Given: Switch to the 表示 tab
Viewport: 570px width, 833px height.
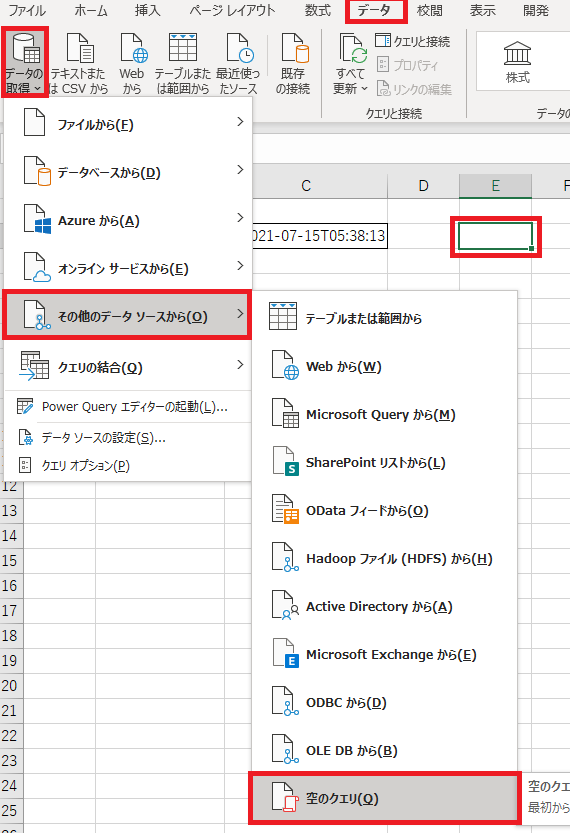Looking at the screenshot, I should coord(482,10).
